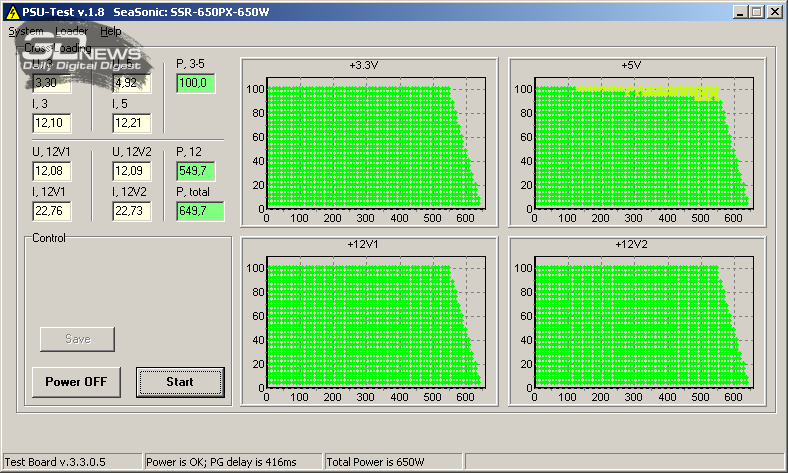Click the I, 5 current field showing 12,21
Viewport: 788px width, 473px height.
click(132, 123)
